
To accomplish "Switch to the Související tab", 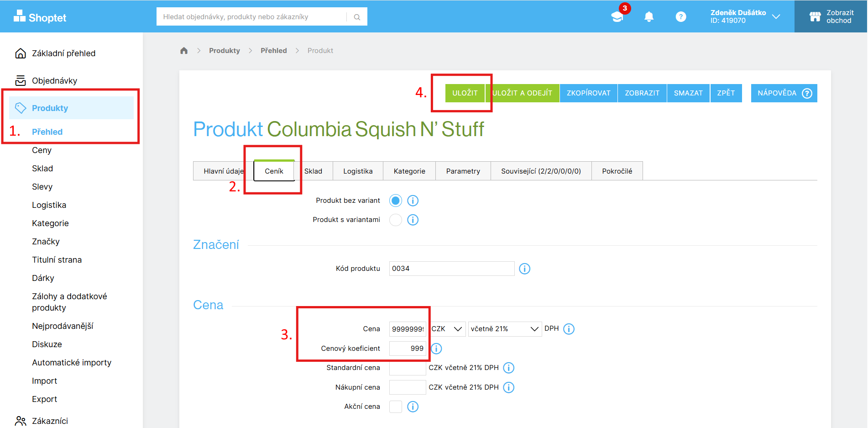I will click(541, 171).
